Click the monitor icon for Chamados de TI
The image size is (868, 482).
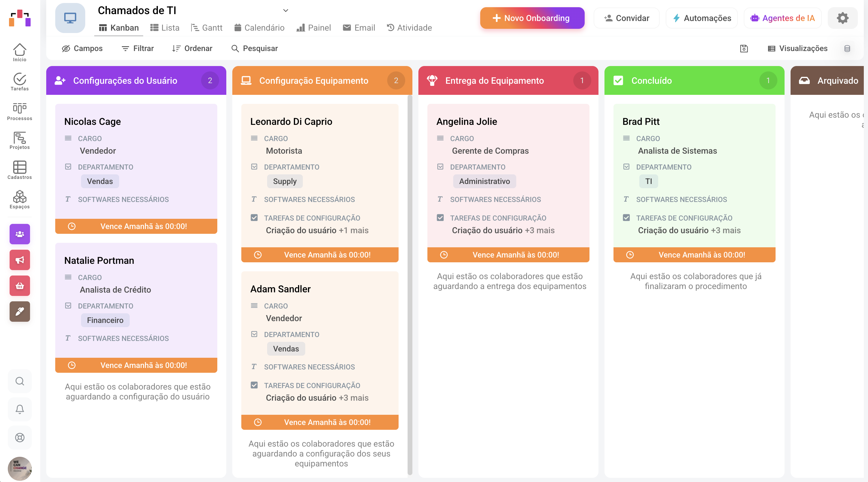tap(70, 18)
